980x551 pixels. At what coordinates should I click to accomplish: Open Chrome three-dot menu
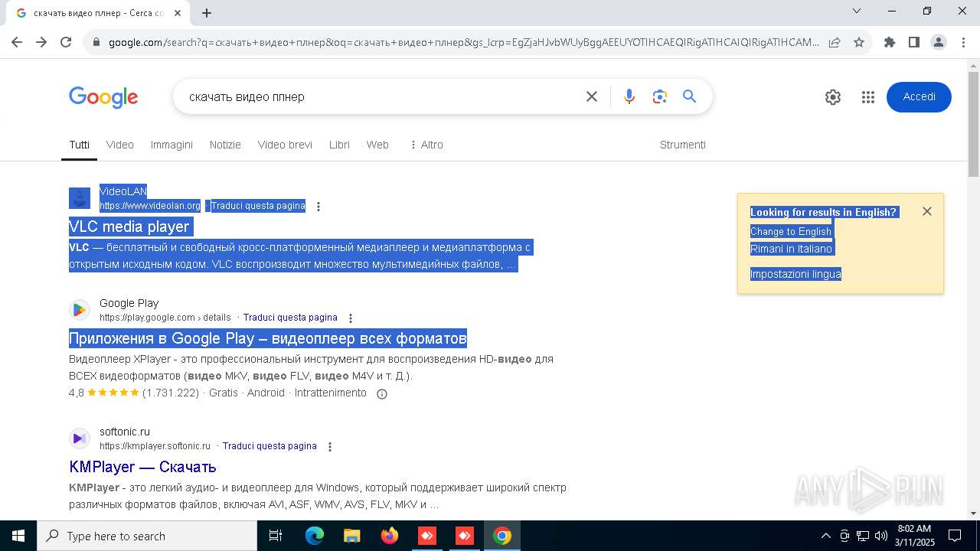[963, 42]
